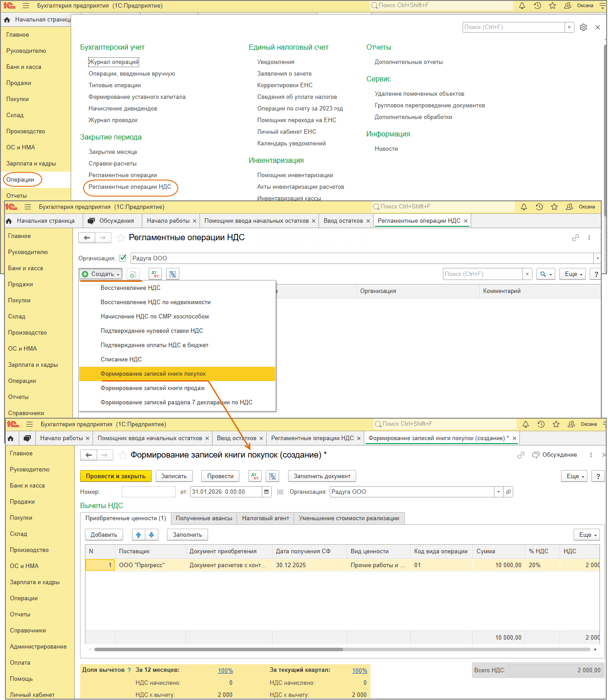Show ДтКт postings for the книги покупок document
Screen dimensions: 608x700
coord(255,476)
